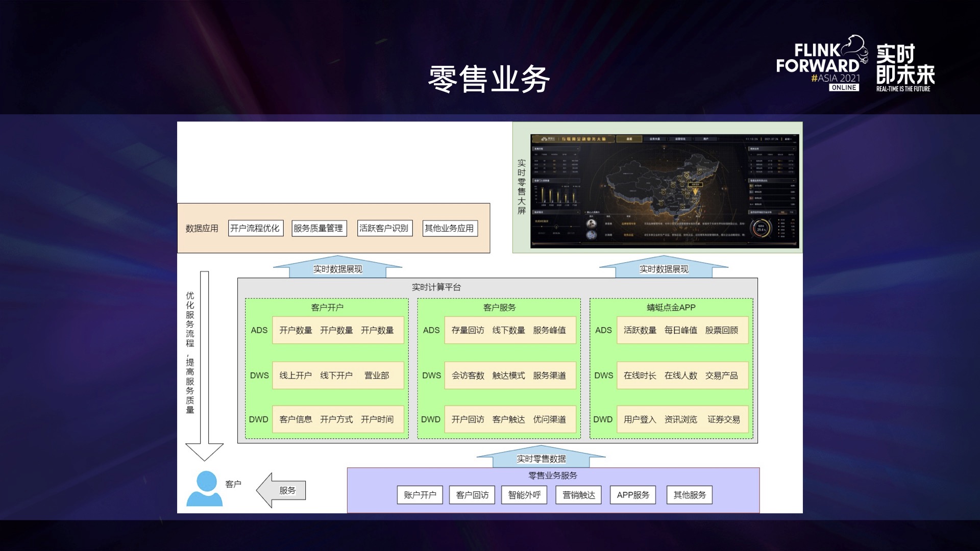This screenshot has height=551, width=980.
Task: Select the APP服务 box
Action: pyautogui.click(x=633, y=495)
